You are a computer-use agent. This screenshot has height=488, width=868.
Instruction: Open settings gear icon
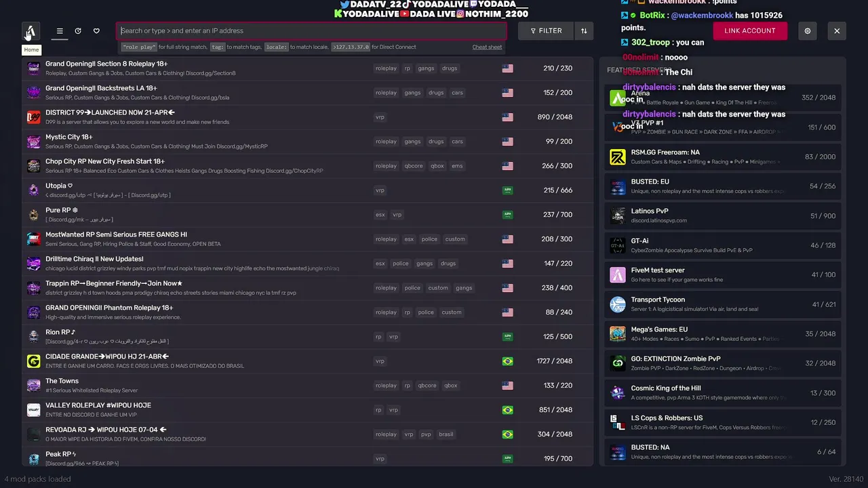point(807,31)
